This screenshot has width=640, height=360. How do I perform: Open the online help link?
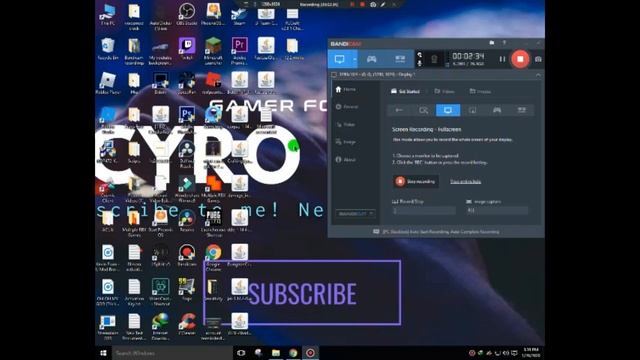coord(465,182)
